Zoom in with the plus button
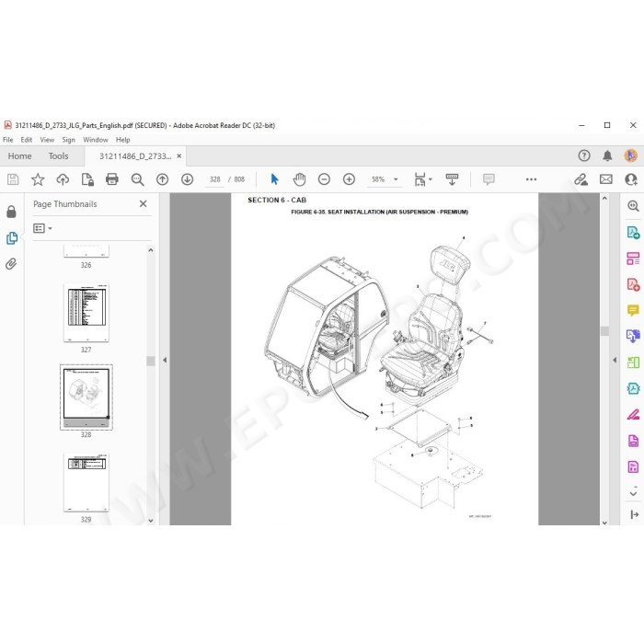 click(x=349, y=179)
